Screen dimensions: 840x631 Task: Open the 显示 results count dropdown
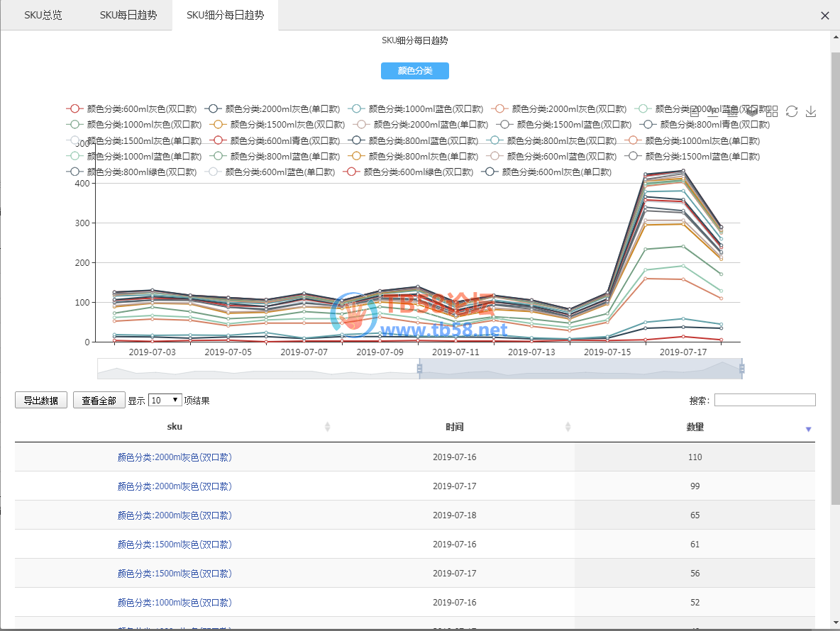[x=165, y=401]
